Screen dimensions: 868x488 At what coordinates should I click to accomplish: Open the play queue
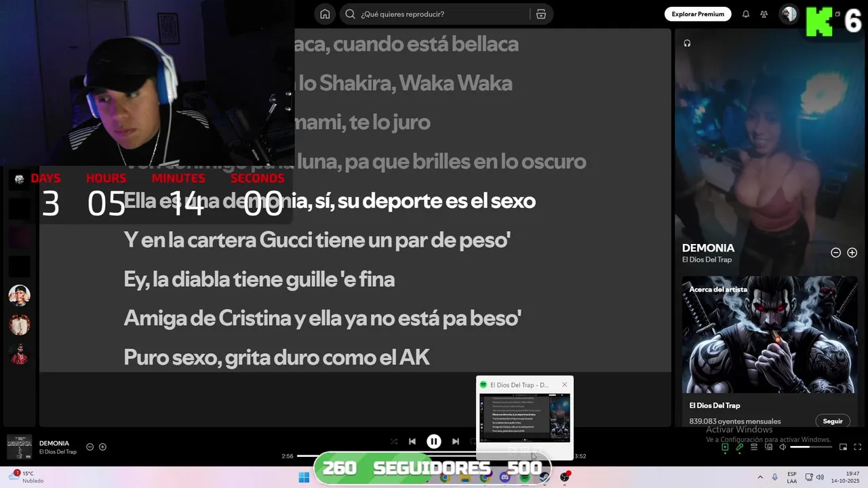[x=753, y=447]
